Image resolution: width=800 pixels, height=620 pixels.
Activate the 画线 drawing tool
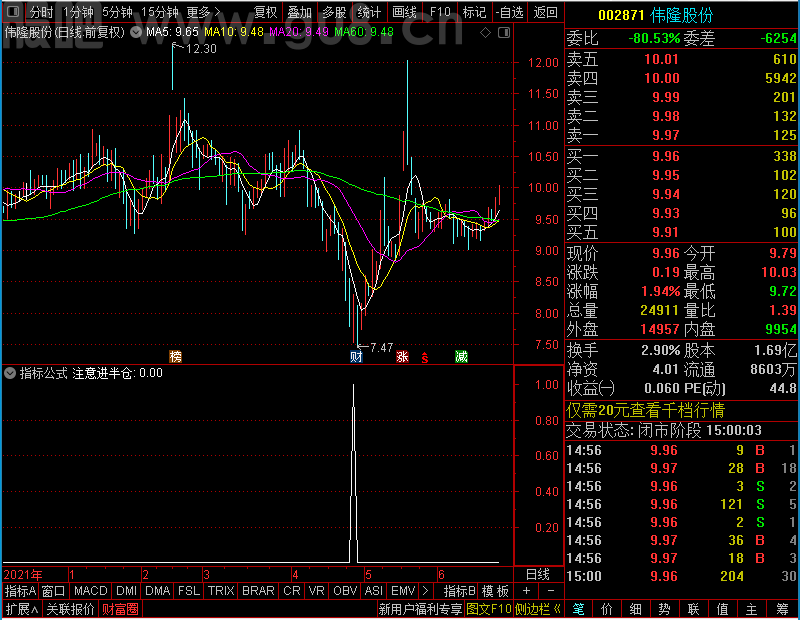click(x=404, y=12)
